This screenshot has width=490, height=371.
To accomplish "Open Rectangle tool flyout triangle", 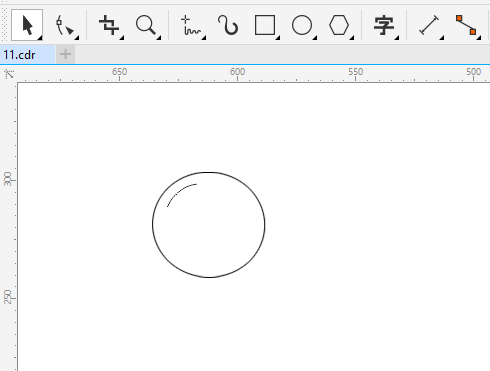I will pos(278,38).
